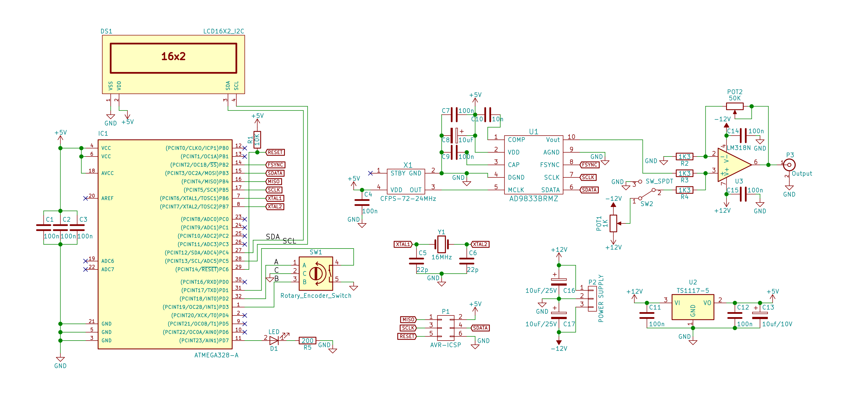The width and height of the screenshot is (868, 405).
Task: Click the XTAL1 label beside crystal Y1
Action: (403, 244)
